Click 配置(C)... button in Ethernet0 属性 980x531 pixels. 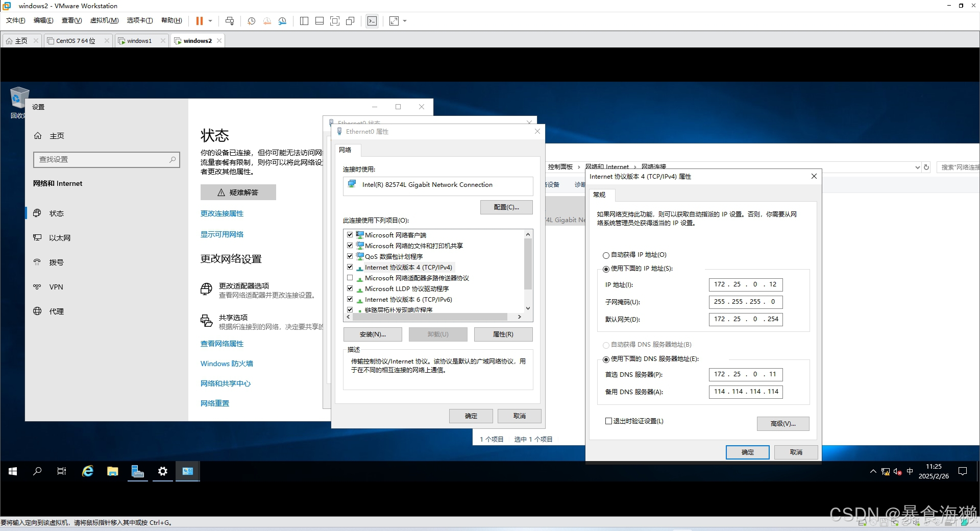[506, 207]
